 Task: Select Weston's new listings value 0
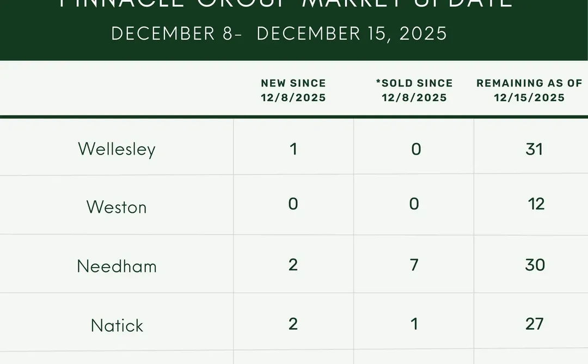[x=293, y=204]
